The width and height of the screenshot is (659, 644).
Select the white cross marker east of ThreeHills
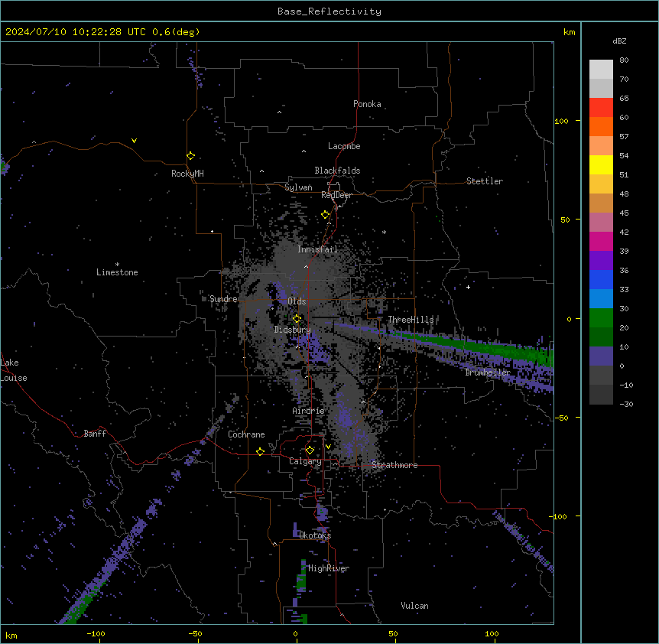pos(468,287)
